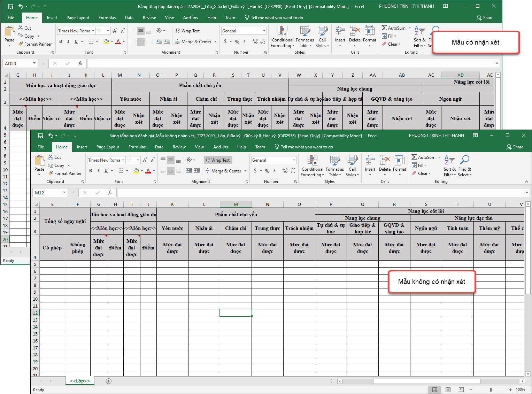Switch to Page Break Preview in the status bar
Image resolution: width=532 pixels, height=394 pixels.
click(x=461, y=390)
